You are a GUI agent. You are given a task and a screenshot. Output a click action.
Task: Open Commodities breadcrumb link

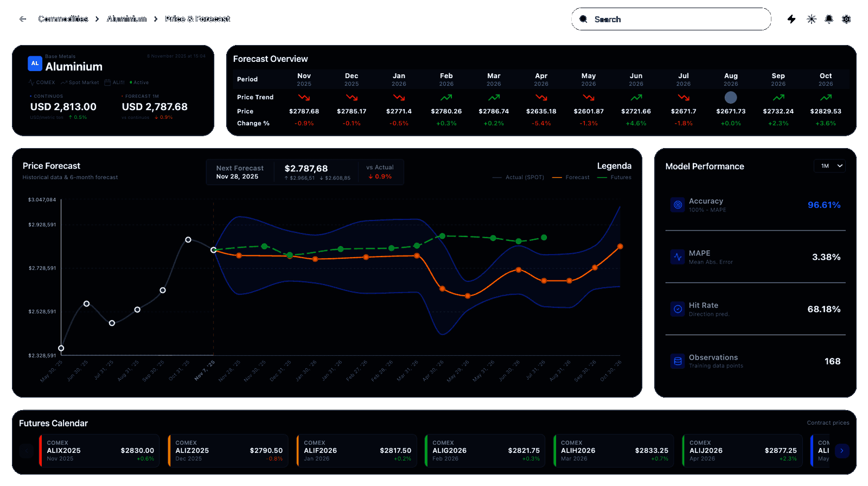[63, 19]
